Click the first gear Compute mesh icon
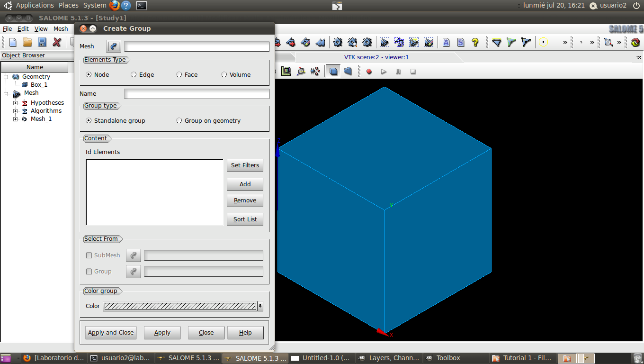The width and height of the screenshot is (644, 364). (x=338, y=42)
